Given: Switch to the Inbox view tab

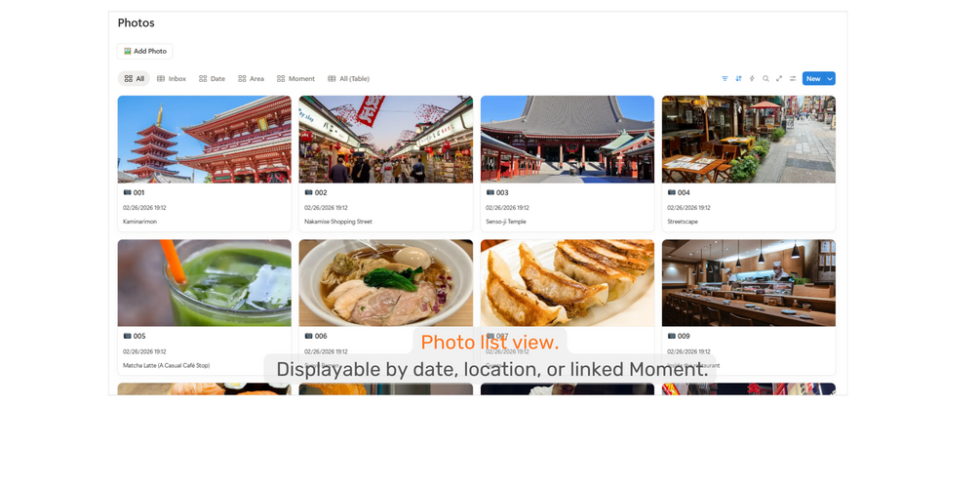Looking at the screenshot, I should point(172,79).
